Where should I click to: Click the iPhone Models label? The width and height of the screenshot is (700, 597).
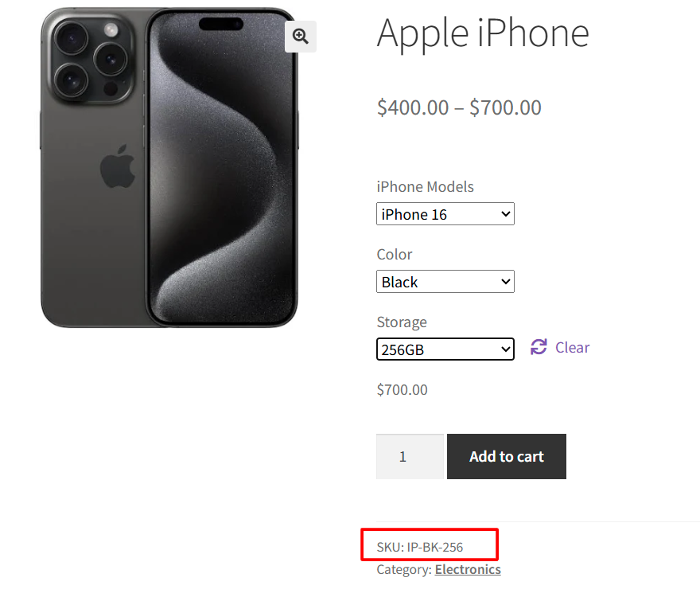pos(425,186)
